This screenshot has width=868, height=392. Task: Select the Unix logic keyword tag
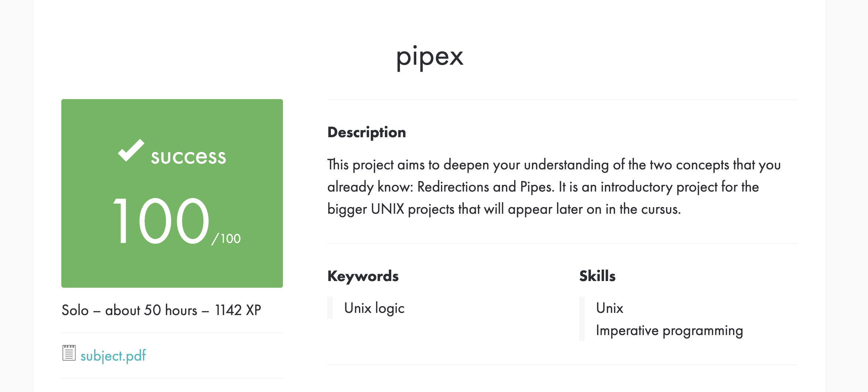(374, 308)
